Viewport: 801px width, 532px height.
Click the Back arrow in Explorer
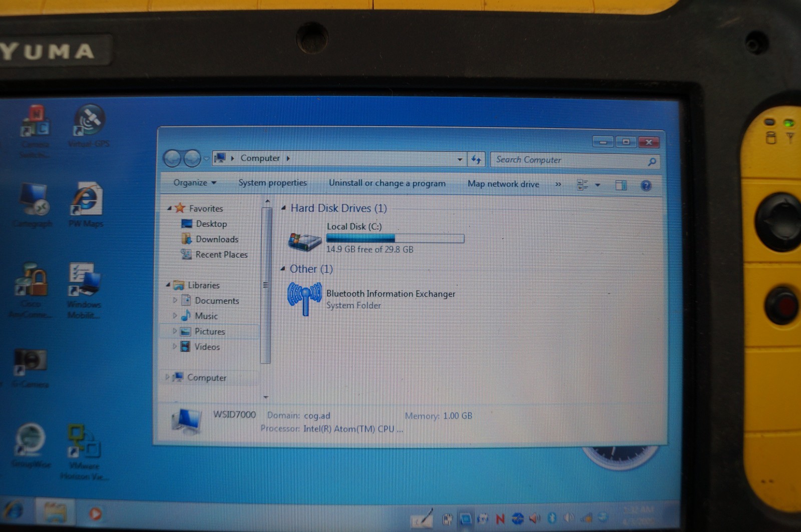click(172, 159)
